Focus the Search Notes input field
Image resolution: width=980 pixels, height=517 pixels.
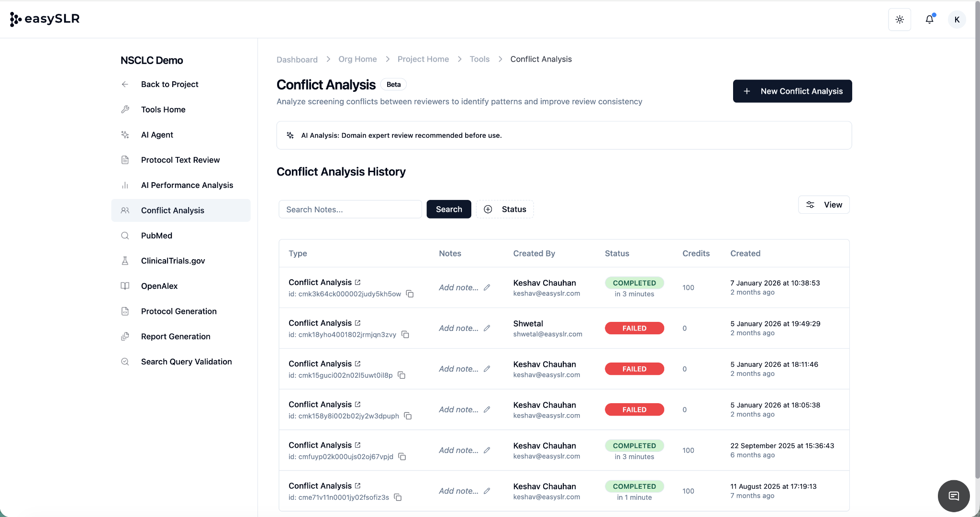tap(350, 209)
